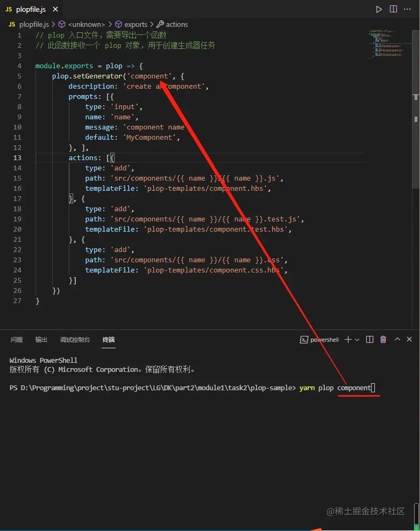Click the plopfile.js breadcrumb
Viewport: 420px width, 531px height.
pyautogui.click(x=34, y=24)
